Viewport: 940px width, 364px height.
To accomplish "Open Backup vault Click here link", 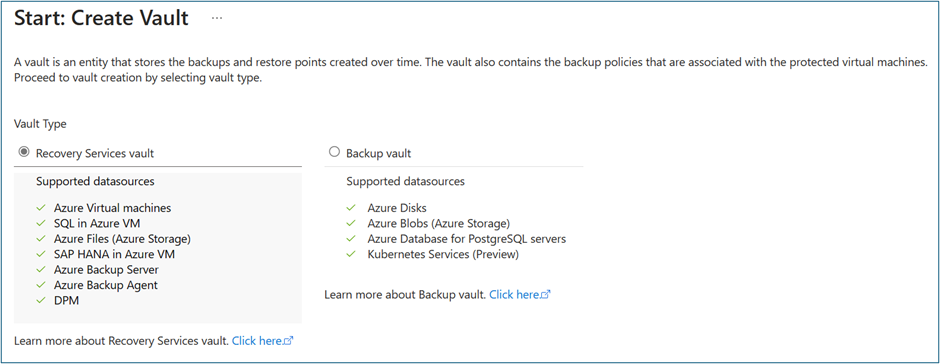I will [514, 294].
